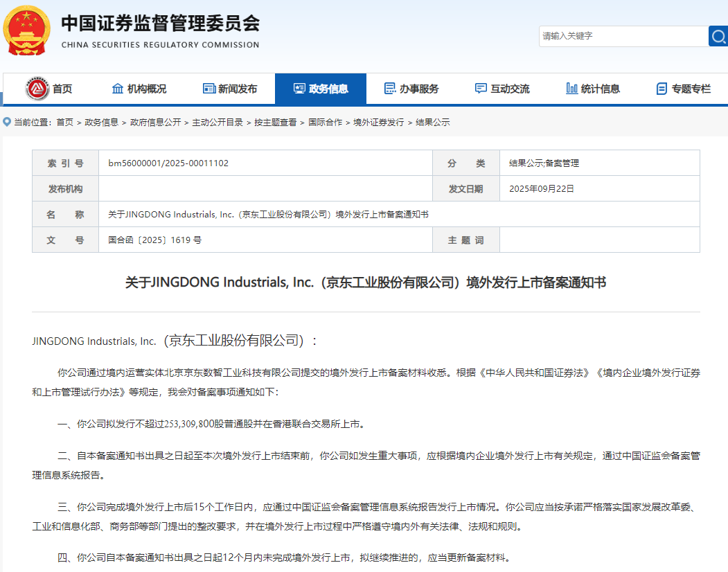Viewport: 728px width, 572px height.
Task: Click the building icon beside 机构概况
Action: point(118,88)
